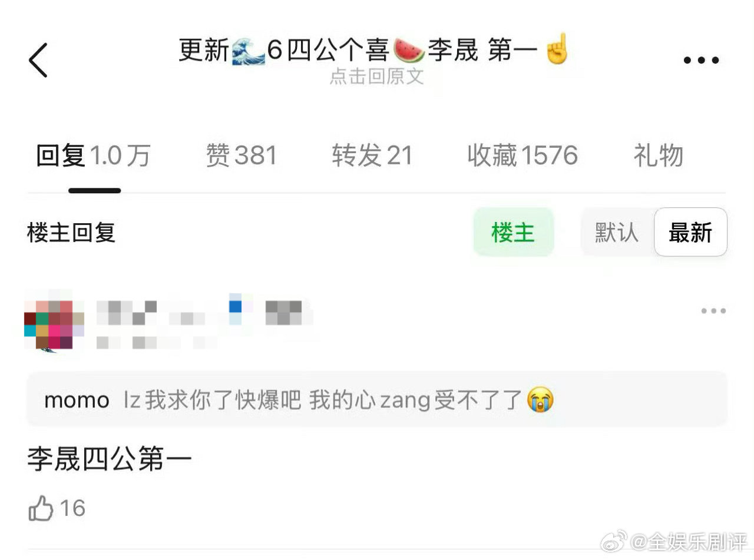Switch to the 转发 21 tab
The width and height of the screenshot is (754, 560).
(x=372, y=156)
